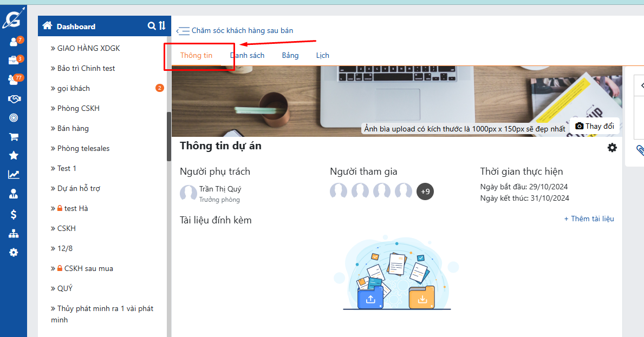644x337 pixels.
Task: Click the paperclip attachment icon
Action: tap(640, 150)
